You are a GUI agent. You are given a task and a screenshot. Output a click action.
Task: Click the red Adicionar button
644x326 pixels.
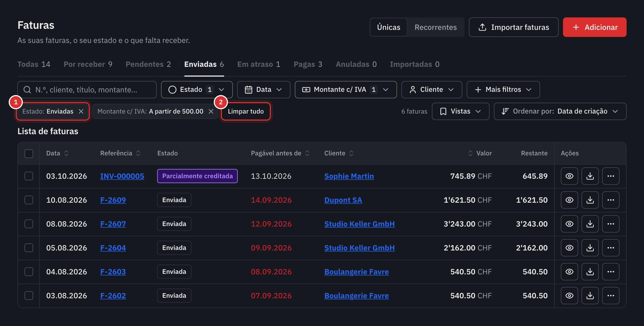pos(595,27)
